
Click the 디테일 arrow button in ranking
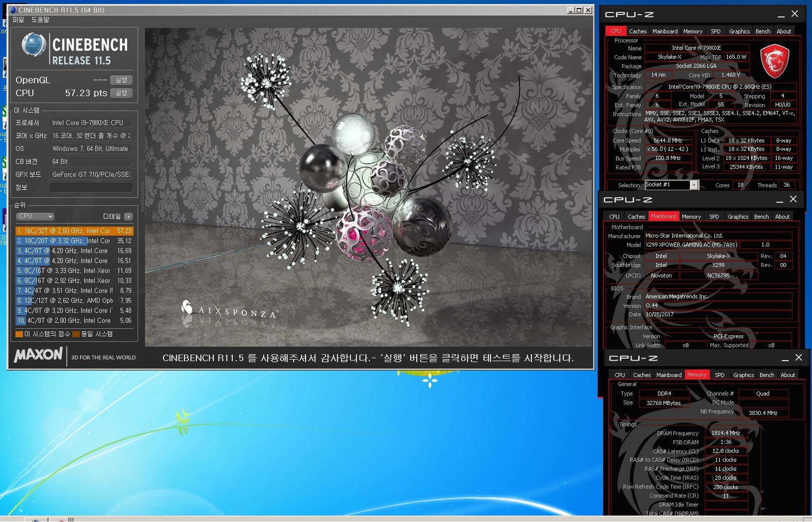pos(129,216)
